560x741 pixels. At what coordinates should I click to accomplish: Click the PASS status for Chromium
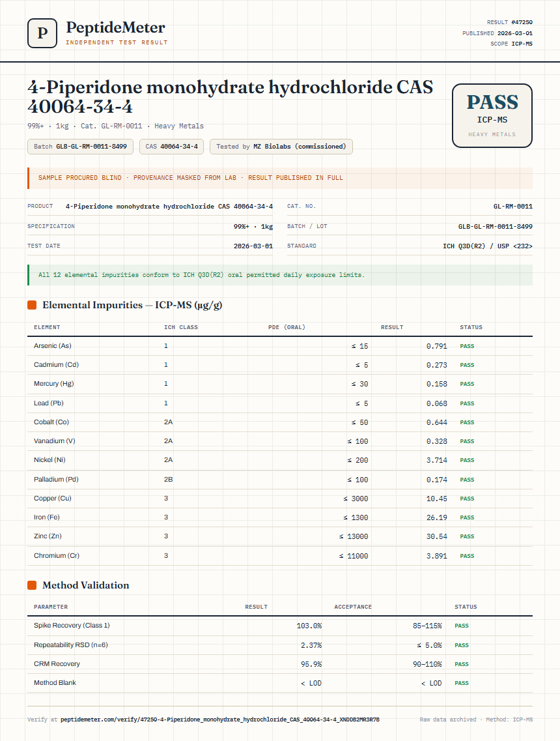467,556
